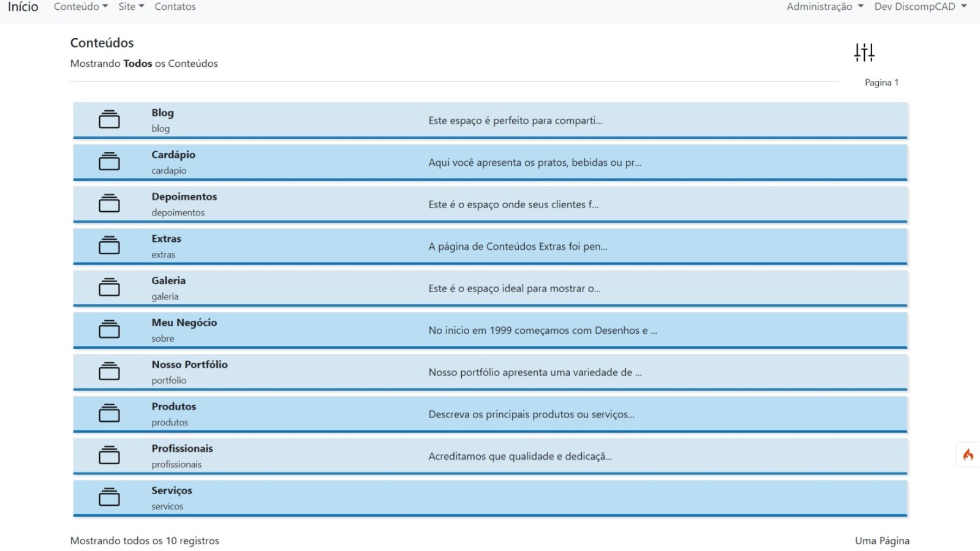Open the Profissionais content title
This screenshot has width=980, height=551.
182,448
